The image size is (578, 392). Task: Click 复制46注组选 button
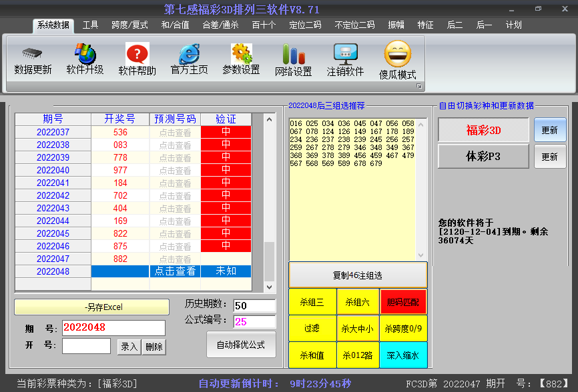(x=358, y=275)
